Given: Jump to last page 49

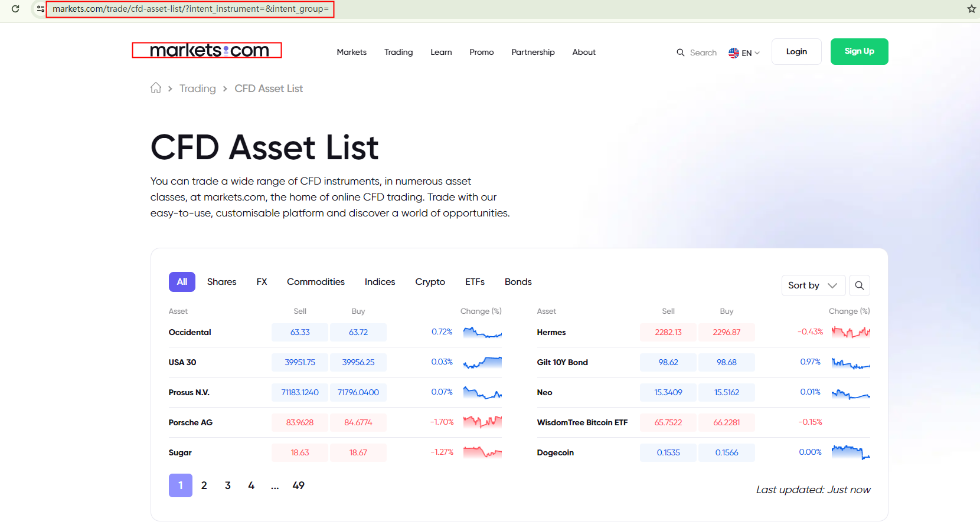Looking at the screenshot, I should (299, 485).
